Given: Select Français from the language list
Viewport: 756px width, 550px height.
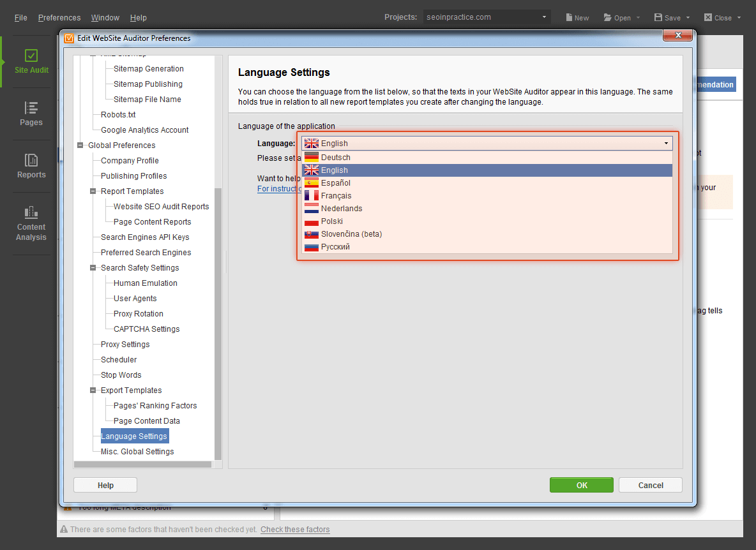Looking at the screenshot, I should [x=336, y=196].
